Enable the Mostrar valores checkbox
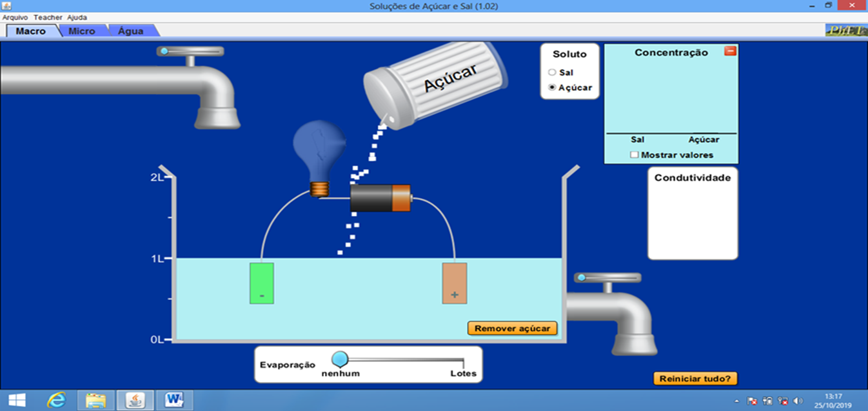This screenshot has height=411, width=868. pyautogui.click(x=635, y=155)
